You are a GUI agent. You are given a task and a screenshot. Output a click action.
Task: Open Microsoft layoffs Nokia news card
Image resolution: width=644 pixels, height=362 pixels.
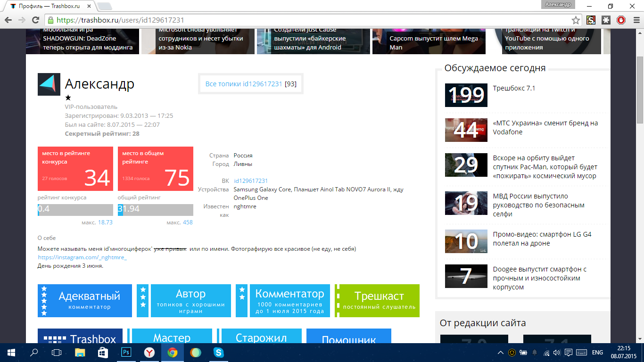(198, 41)
